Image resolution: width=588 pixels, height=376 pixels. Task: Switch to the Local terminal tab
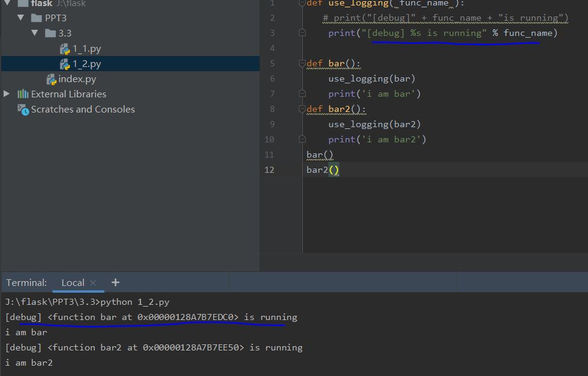pyautogui.click(x=73, y=282)
